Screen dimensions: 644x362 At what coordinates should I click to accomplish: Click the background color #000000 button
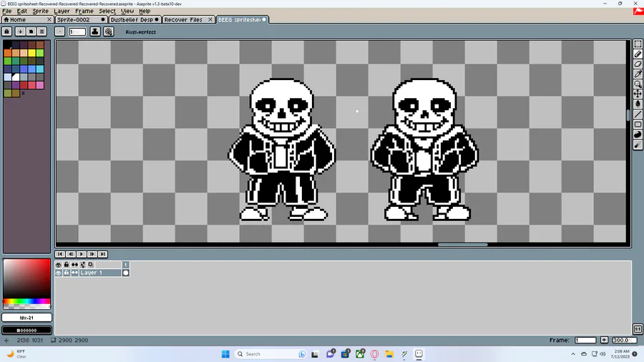pos(26,330)
